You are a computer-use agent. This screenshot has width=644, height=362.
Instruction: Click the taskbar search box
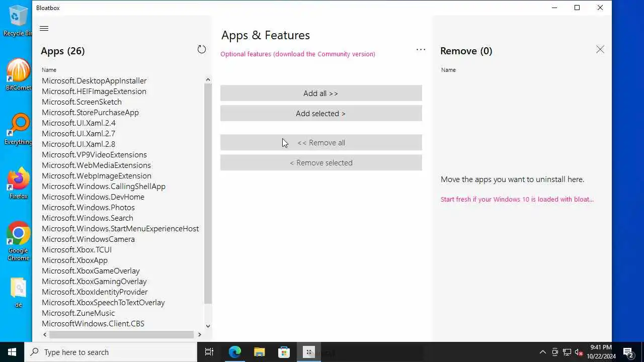pyautogui.click(x=111, y=352)
